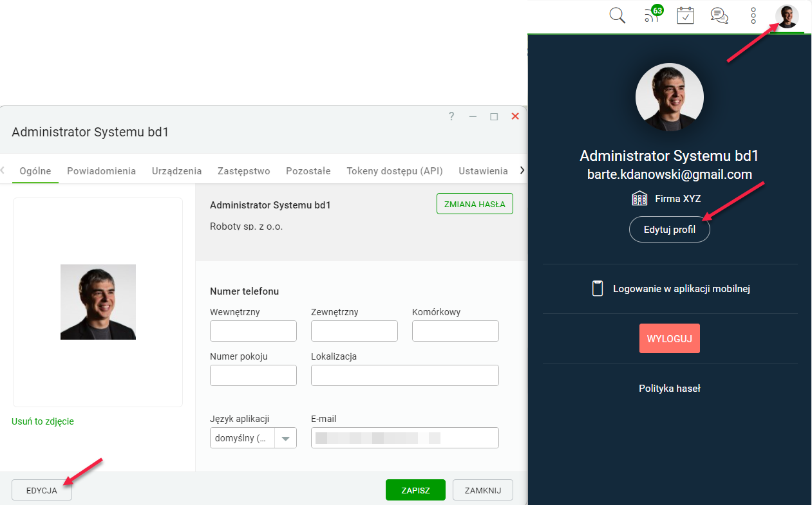
Task: Click the Wewnętrzny phone number field
Action: [x=253, y=331]
